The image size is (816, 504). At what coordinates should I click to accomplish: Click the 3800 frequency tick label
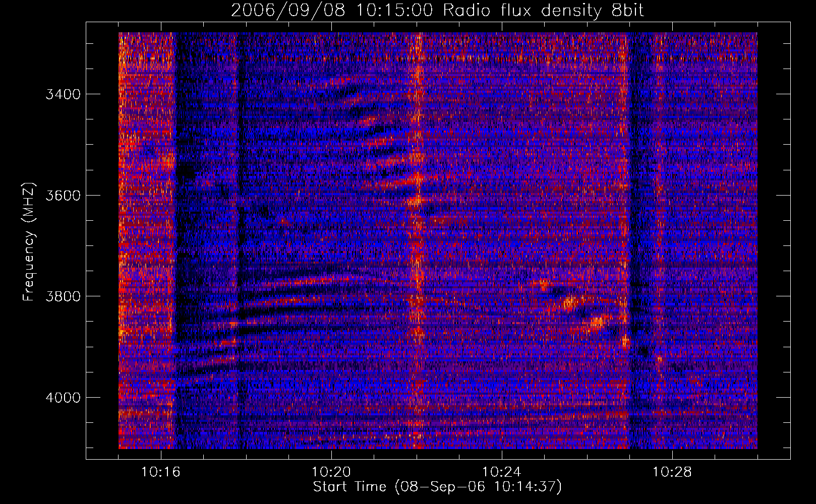[x=63, y=296]
